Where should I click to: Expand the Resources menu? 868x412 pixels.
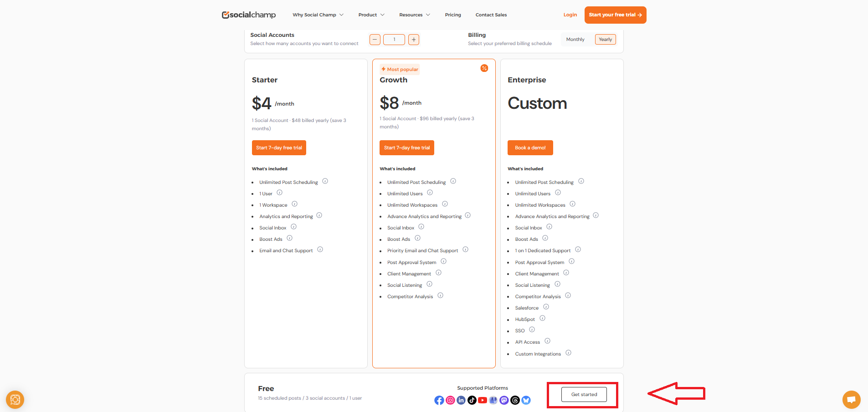(x=415, y=15)
